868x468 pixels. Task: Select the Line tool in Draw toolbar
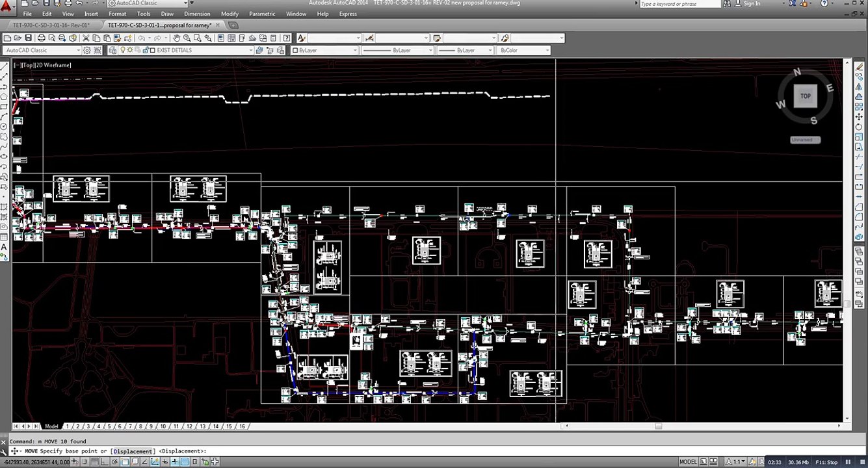5,66
